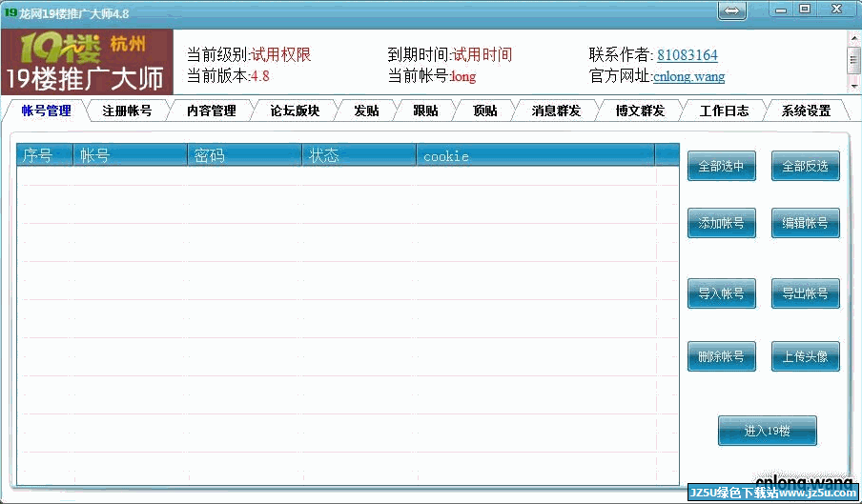Screen dimensions: 862x504
Task: Switch to the 顶贴 tab
Action: [484, 111]
